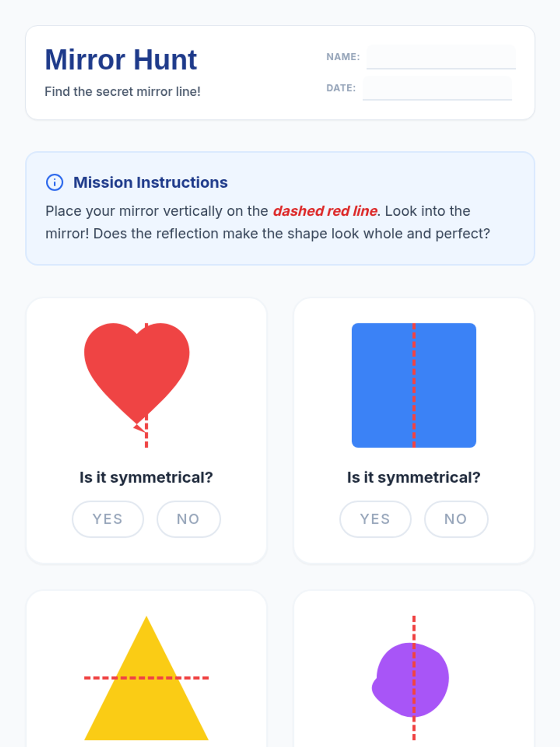Select NO under the red heart

[x=189, y=519]
